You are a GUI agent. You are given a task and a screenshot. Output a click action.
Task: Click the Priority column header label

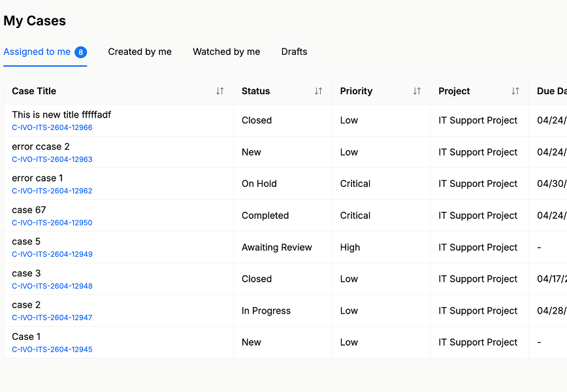(356, 91)
